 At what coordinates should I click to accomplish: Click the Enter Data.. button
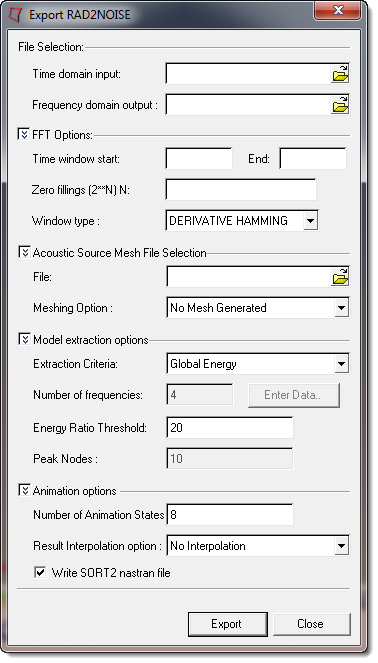293,395
